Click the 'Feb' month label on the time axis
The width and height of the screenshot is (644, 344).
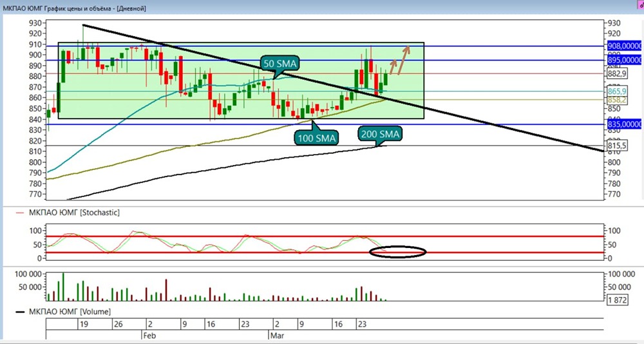point(149,336)
